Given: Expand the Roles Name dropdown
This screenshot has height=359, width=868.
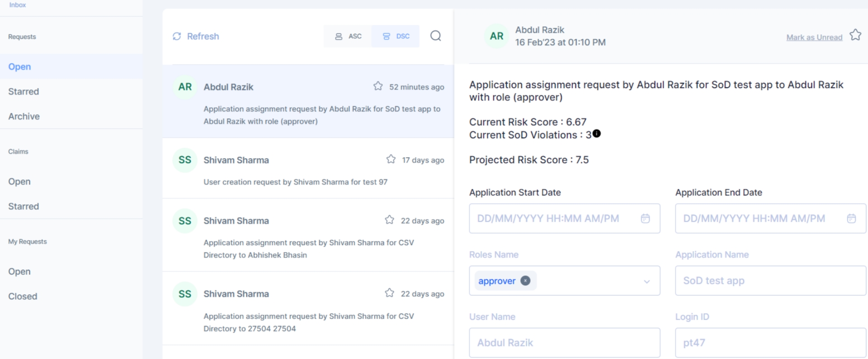Looking at the screenshot, I should point(646,281).
